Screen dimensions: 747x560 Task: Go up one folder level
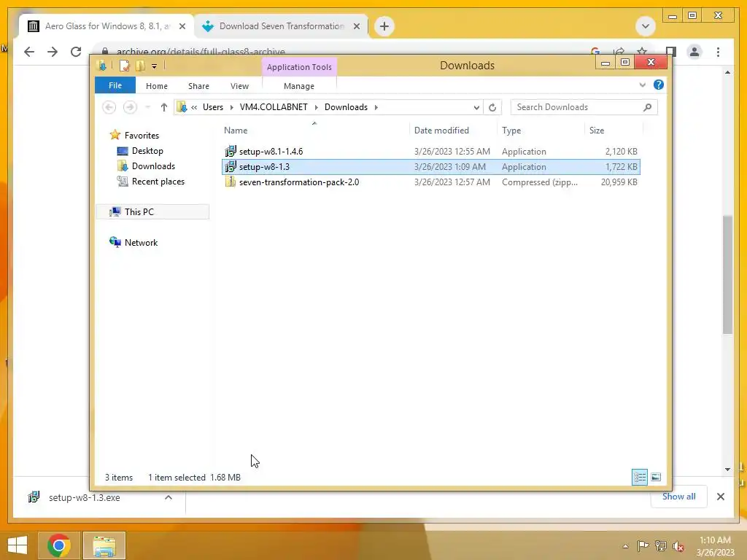[164, 107]
